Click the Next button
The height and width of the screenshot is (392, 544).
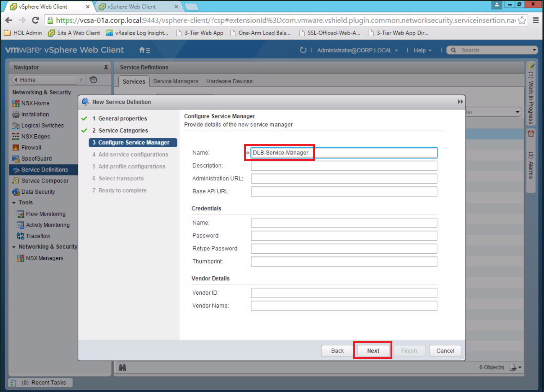coord(373,351)
